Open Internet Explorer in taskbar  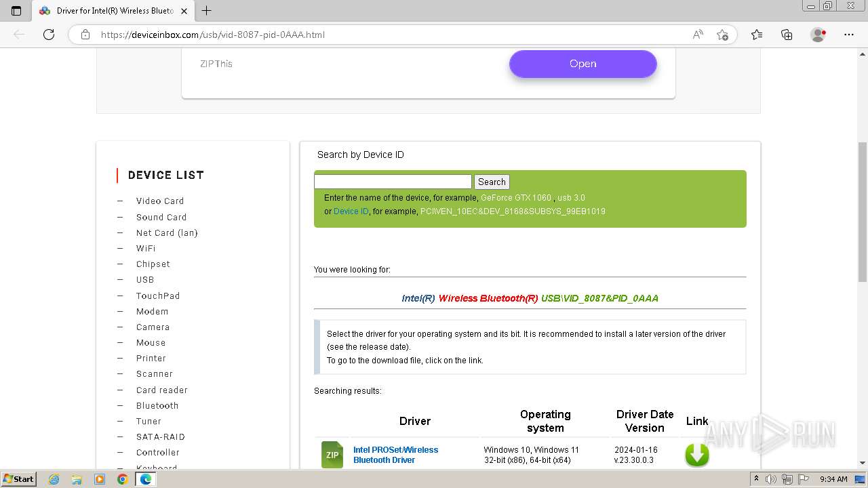[x=54, y=479]
